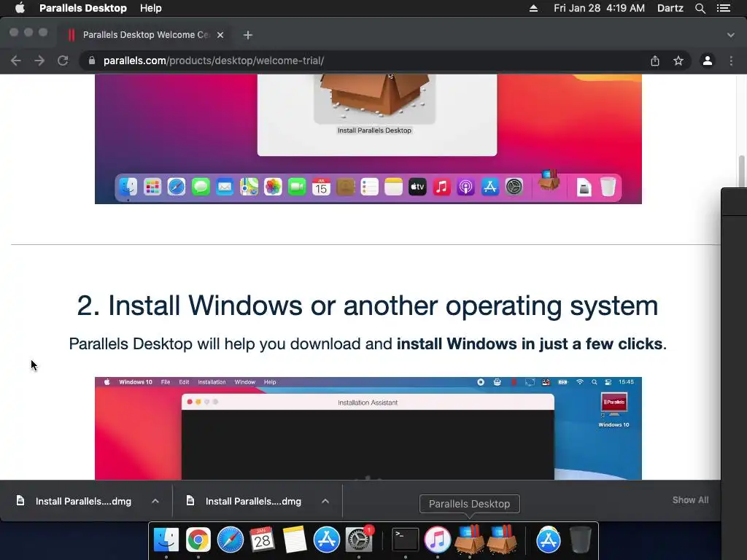The image size is (747, 560).
Task: Click the menu bar date and time
Action: [x=599, y=8]
